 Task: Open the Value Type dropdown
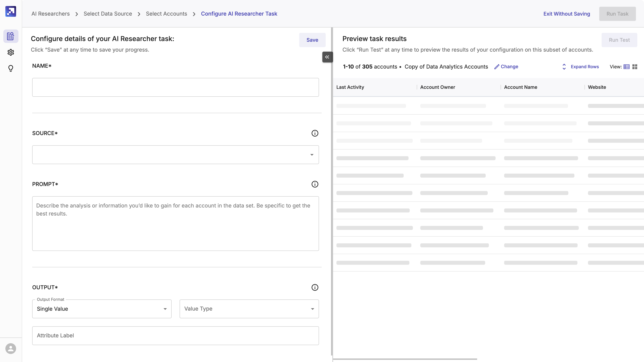pos(249,309)
